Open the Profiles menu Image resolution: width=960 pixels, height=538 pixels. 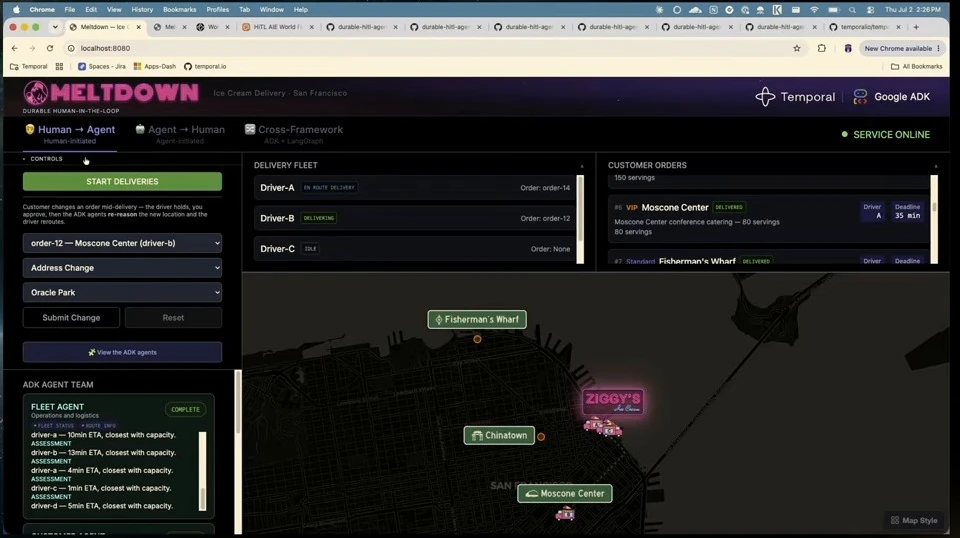coord(217,10)
